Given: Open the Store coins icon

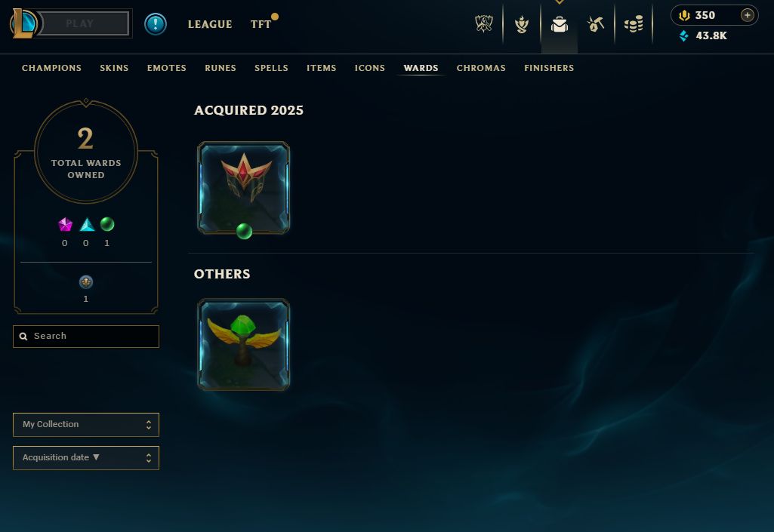Looking at the screenshot, I should tap(634, 23).
